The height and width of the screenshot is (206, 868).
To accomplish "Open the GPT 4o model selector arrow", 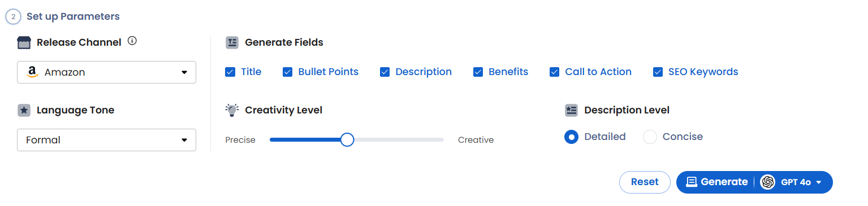I will click(818, 182).
